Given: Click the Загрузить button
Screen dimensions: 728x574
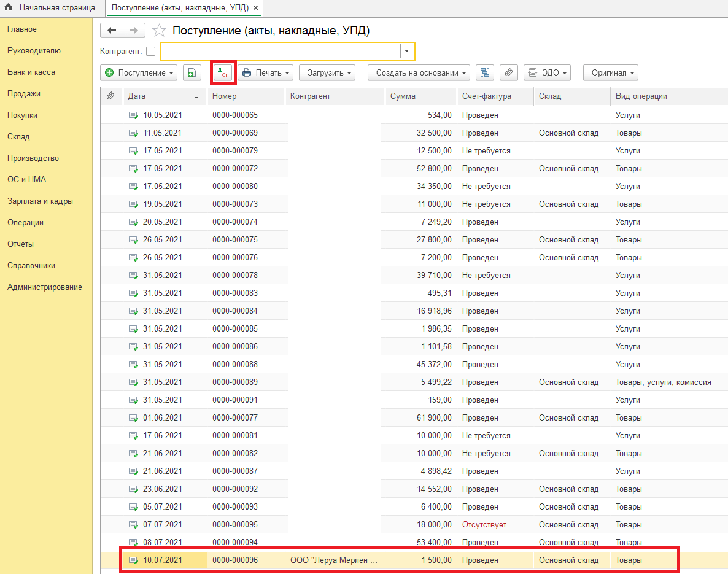Looking at the screenshot, I should coord(327,73).
